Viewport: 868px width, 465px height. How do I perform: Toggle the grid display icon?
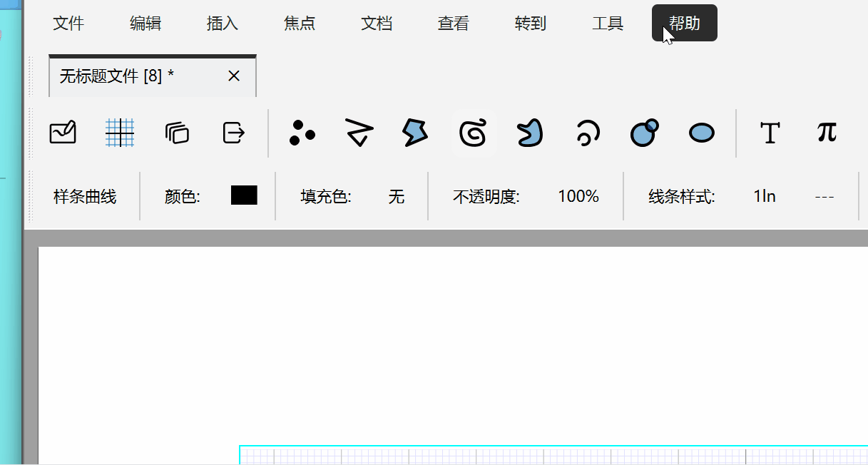pos(120,133)
